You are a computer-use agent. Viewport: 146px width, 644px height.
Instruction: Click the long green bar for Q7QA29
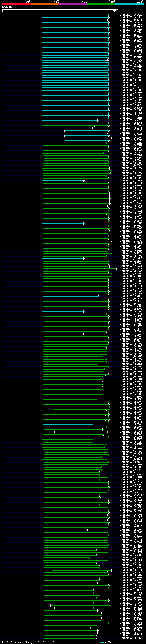[x=80, y=269]
